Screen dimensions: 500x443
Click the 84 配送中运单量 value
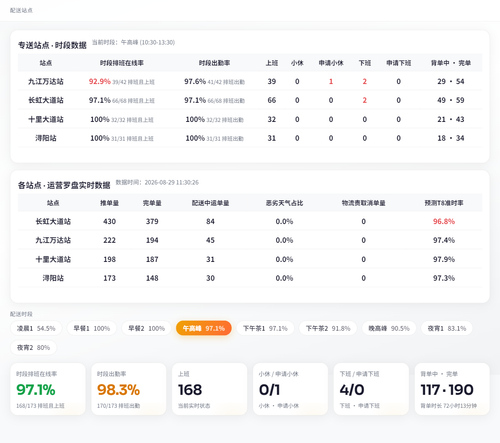(x=210, y=221)
